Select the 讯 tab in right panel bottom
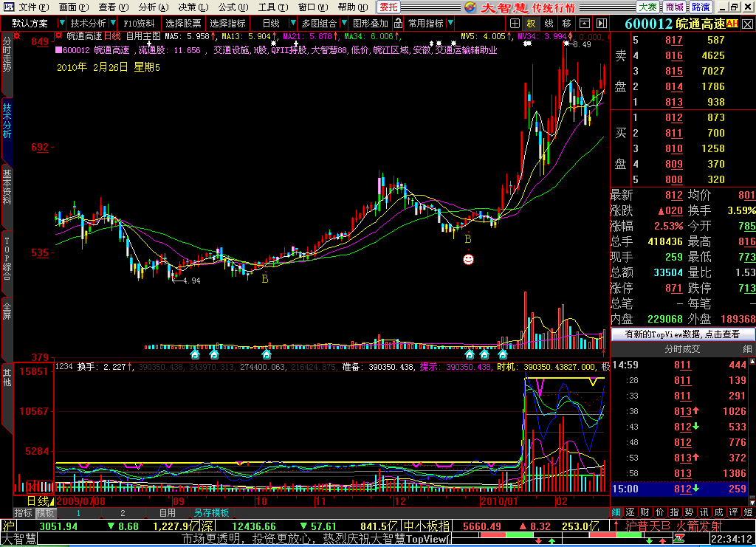 click(x=704, y=512)
